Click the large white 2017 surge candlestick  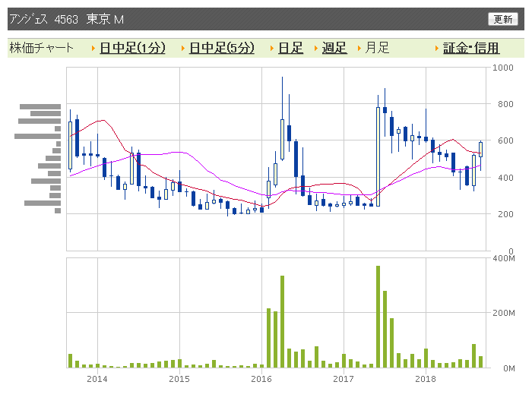pos(378,156)
